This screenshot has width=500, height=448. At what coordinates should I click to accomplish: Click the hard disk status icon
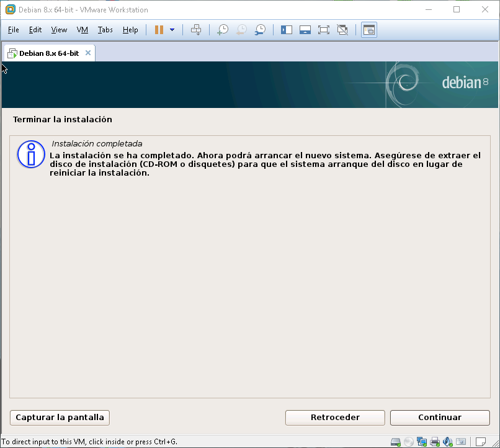(396, 442)
